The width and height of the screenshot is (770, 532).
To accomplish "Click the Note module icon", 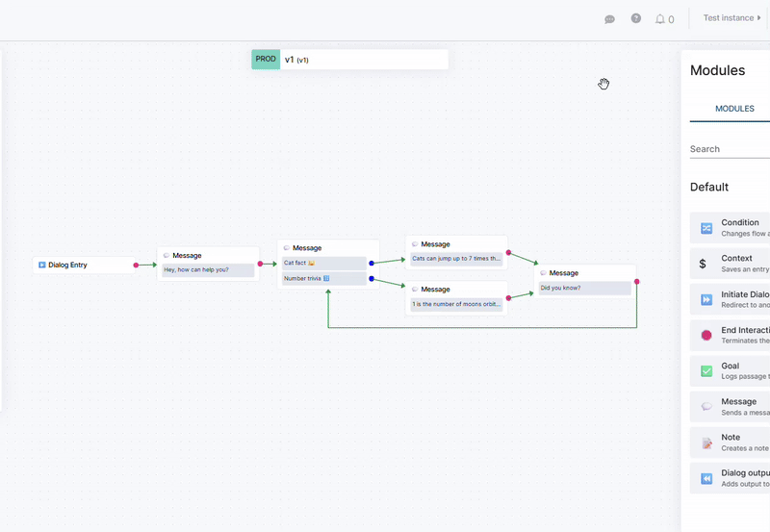I will tap(706, 443).
